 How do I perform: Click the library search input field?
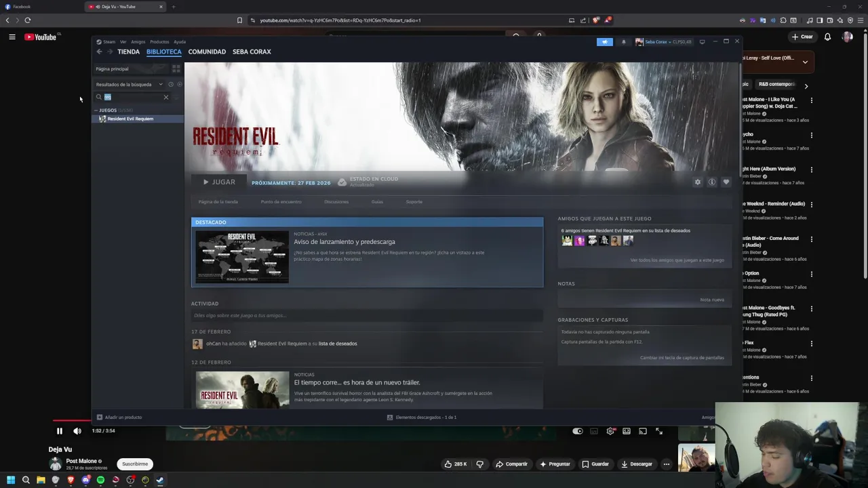coord(132,97)
